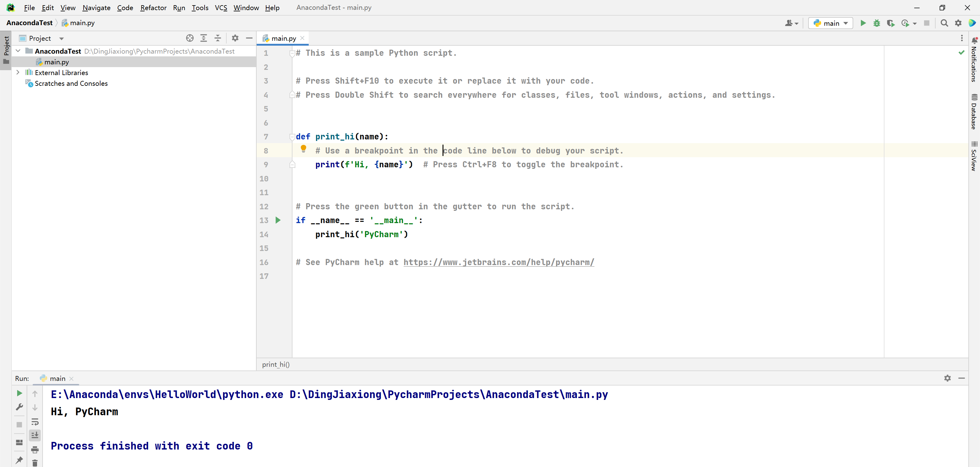Toggle the Project tool window side tab
This screenshot has height=467, width=980.
click(6, 51)
